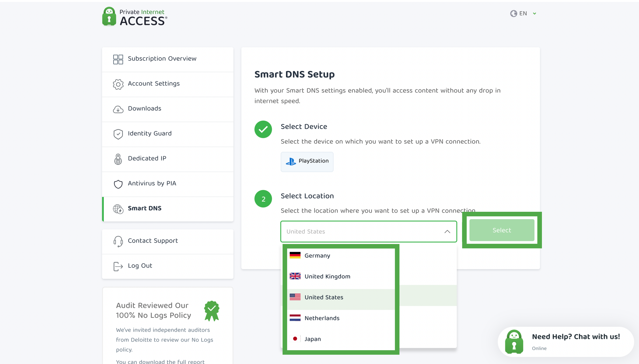The image size is (639, 364).
Task: Open the Downloads section
Action: [168, 109]
